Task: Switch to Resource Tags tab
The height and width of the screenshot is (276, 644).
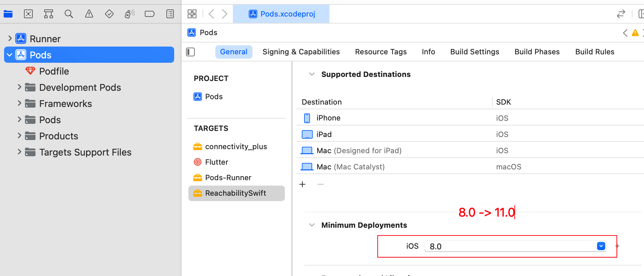Action: point(381,52)
